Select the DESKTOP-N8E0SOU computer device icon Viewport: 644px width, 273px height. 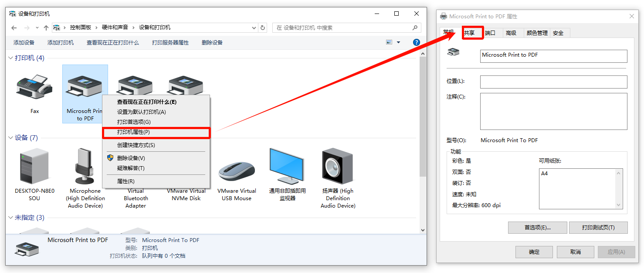point(34,166)
